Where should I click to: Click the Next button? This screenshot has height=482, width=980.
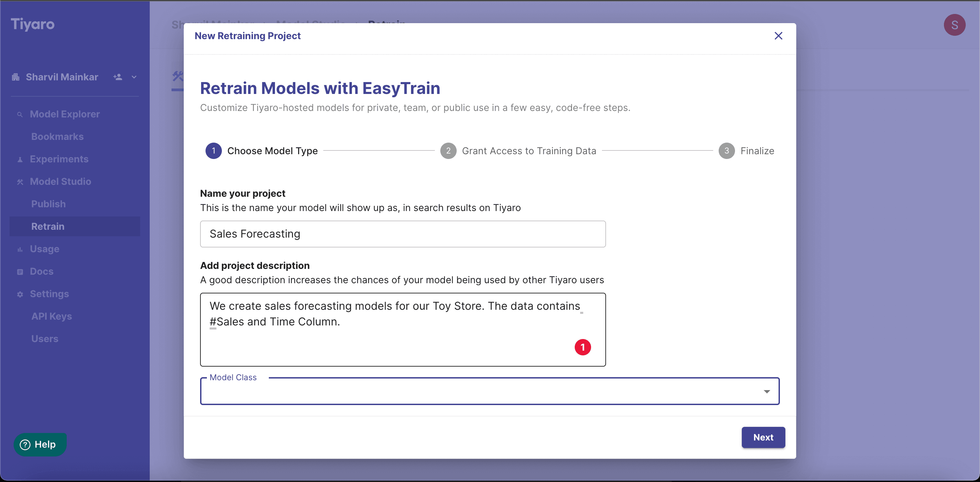pyautogui.click(x=763, y=437)
